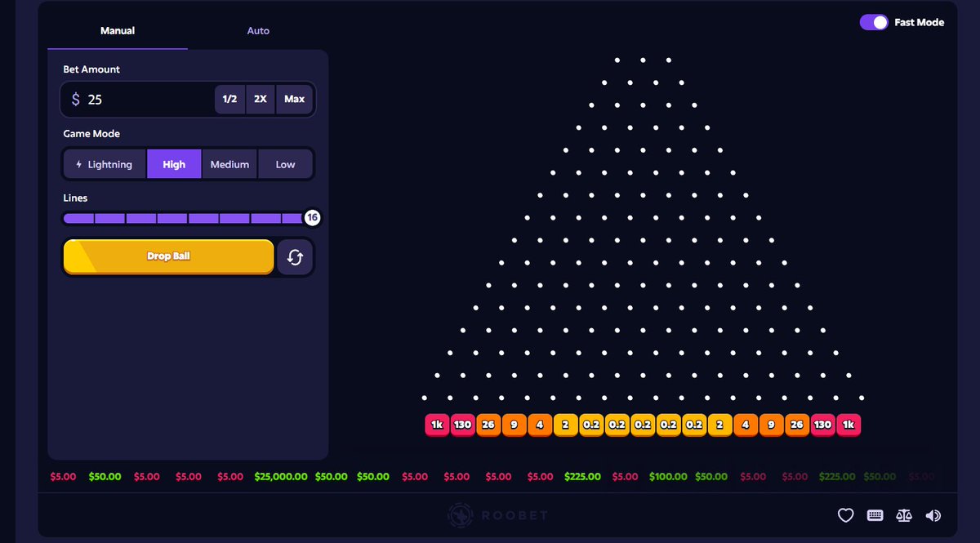Click the Lines label
Image resolution: width=980 pixels, height=543 pixels.
75,198
